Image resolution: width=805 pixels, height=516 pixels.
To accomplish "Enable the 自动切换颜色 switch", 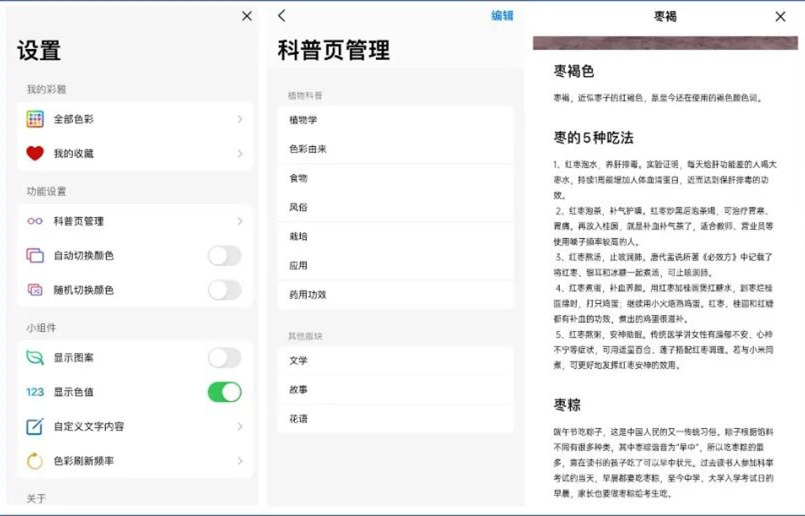I will [224, 256].
